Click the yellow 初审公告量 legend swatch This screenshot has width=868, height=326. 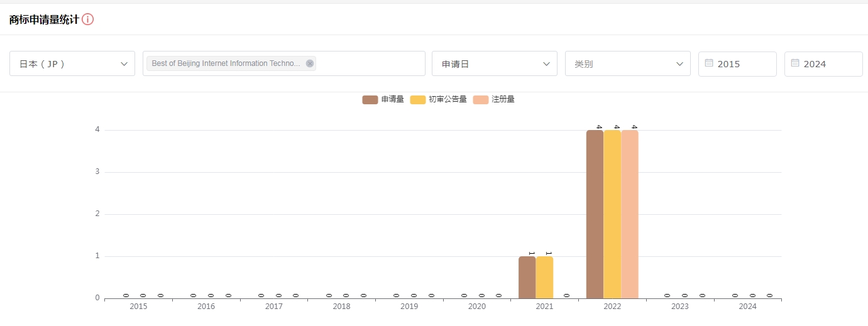[418, 99]
